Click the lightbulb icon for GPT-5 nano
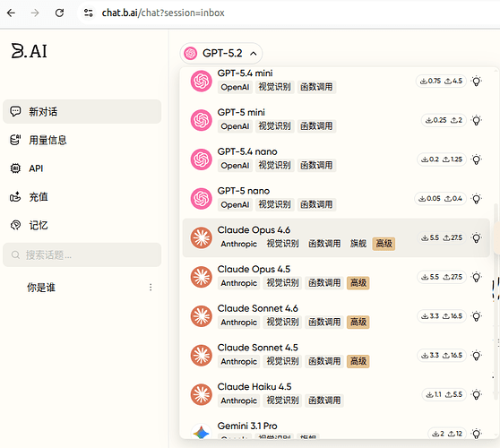The image size is (500, 448). pyautogui.click(x=477, y=199)
